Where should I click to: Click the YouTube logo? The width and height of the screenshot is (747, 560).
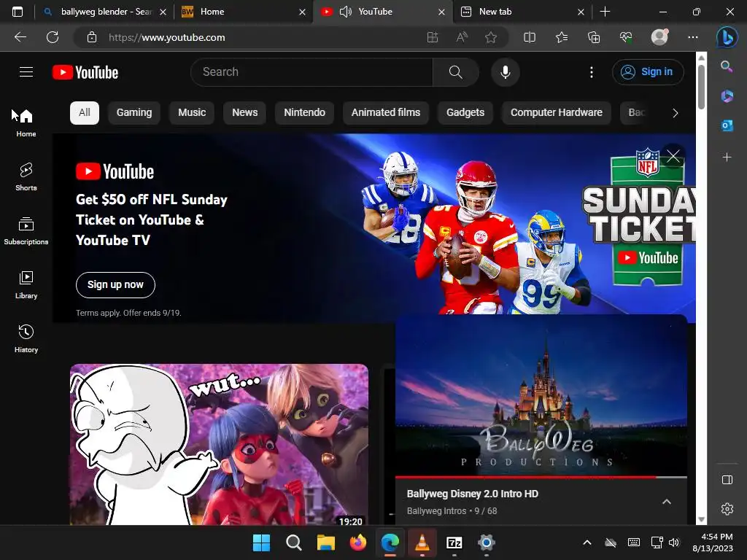[x=85, y=72]
